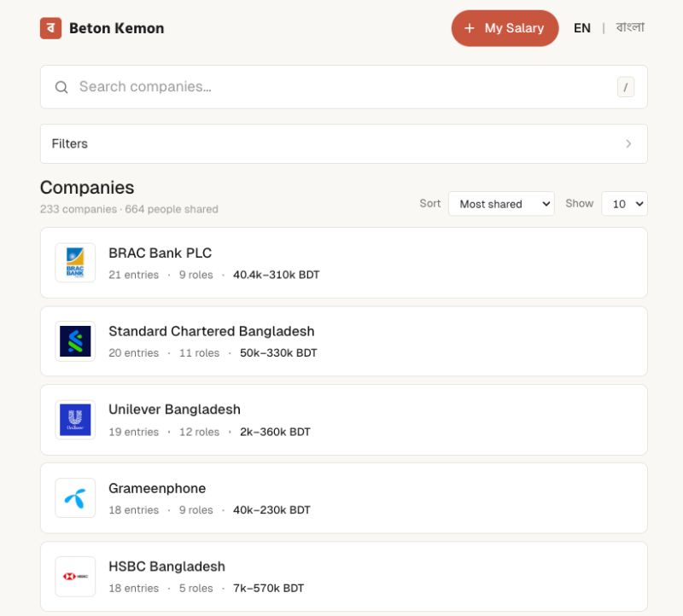Click '21 entries' under BRAC Bank
683x616 pixels.
click(134, 275)
